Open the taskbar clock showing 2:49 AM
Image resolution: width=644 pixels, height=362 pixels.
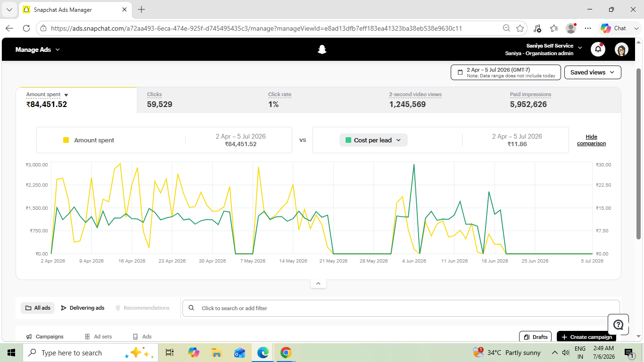click(x=603, y=353)
